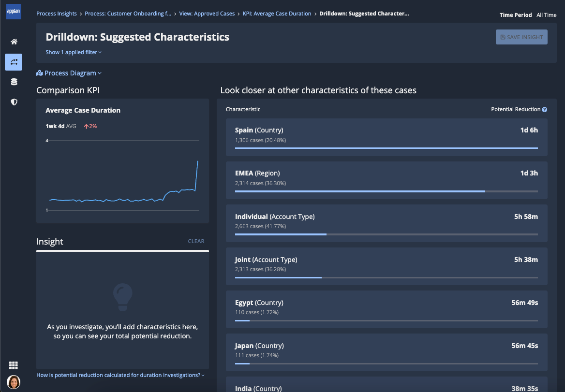This screenshot has width=565, height=392.
Task: Click the Potential Reduction help icon
Action: 545,109
